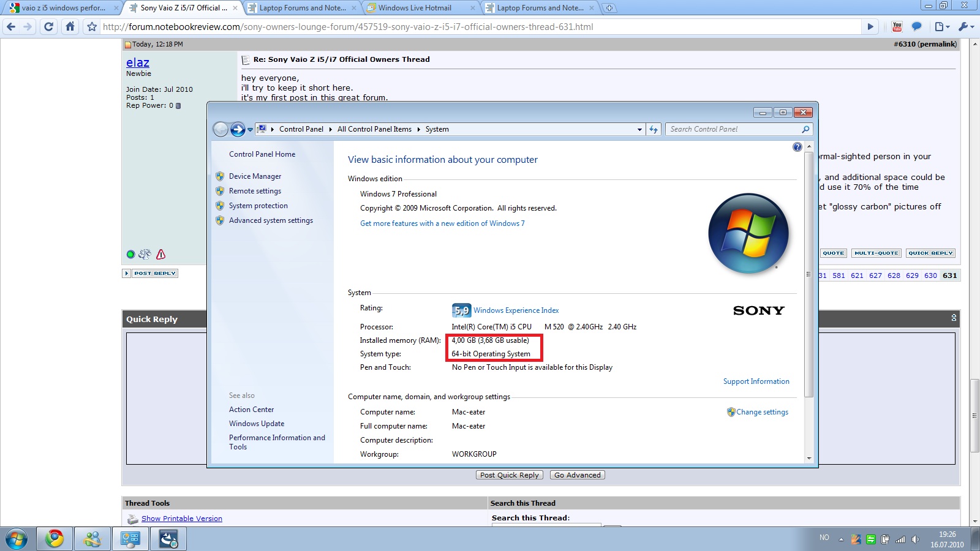Click 'Control Panel' in the breadcrumb path
Viewport: 980px width, 551px height.
[x=301, y=129]
